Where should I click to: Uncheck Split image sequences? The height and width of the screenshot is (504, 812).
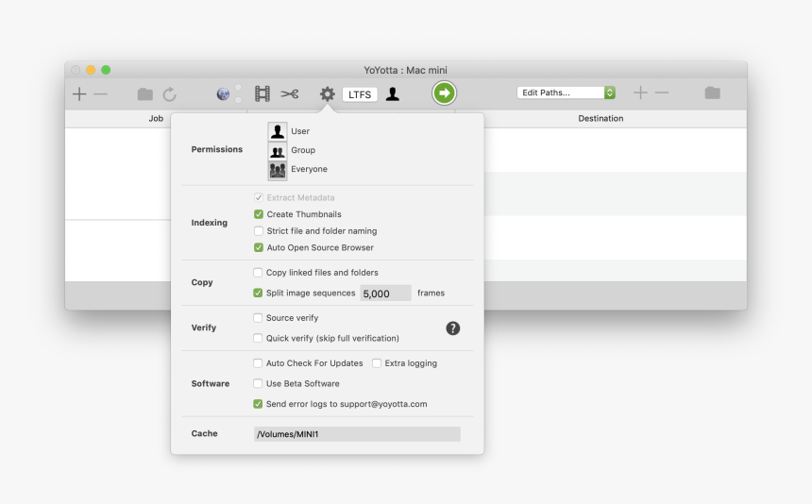pyautogui.click(x=258, y=293)
